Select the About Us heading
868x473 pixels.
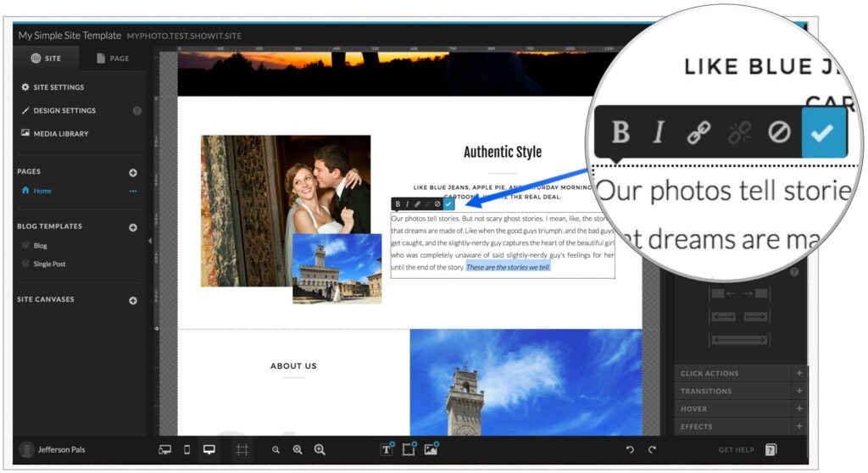(x=293, y=365)
